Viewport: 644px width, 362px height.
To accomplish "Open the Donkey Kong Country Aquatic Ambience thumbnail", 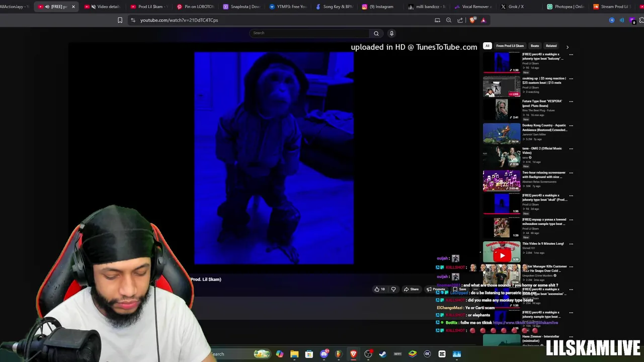I will click(x=502, y=133).
